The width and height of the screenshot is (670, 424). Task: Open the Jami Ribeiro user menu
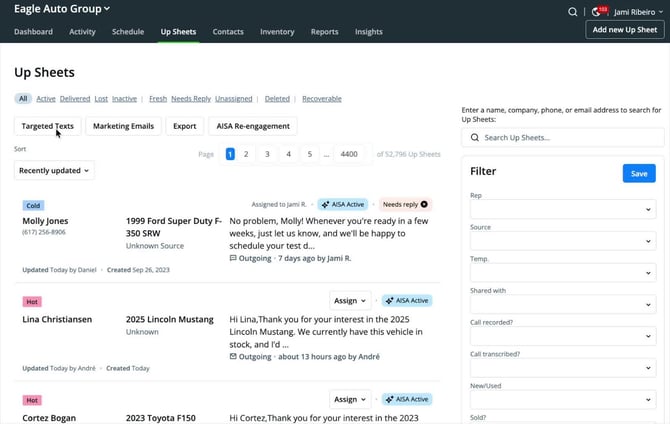[x=639, y=12]
